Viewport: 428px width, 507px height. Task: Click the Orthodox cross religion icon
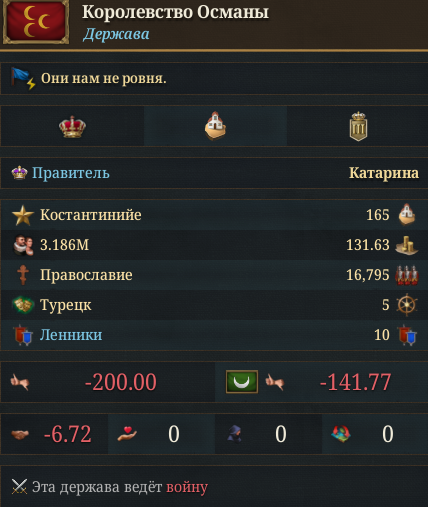pos(23,275)
